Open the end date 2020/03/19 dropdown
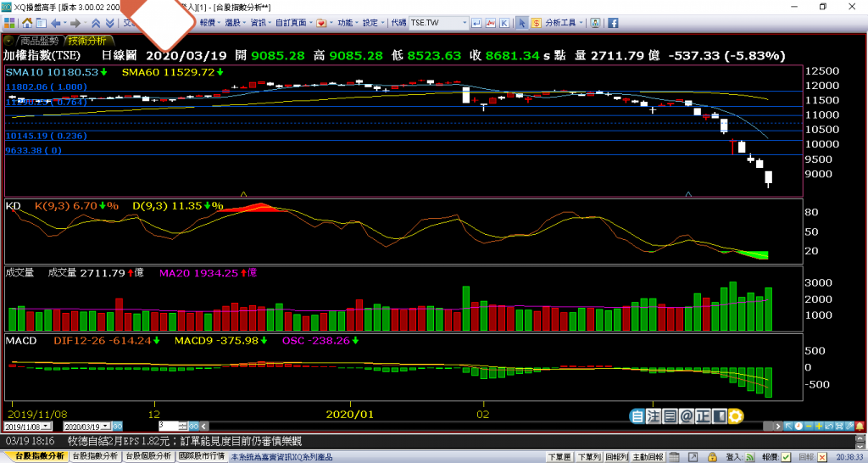868x463 pixels. click(106, 426)
